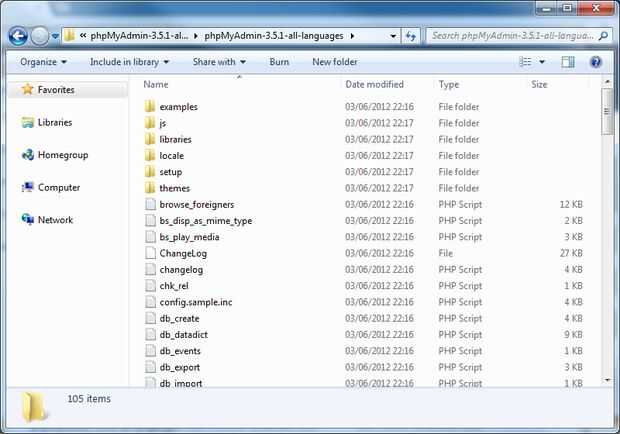Select the db_datadict file name
Viewport: 620px width, 434px height.
point(183,335)
